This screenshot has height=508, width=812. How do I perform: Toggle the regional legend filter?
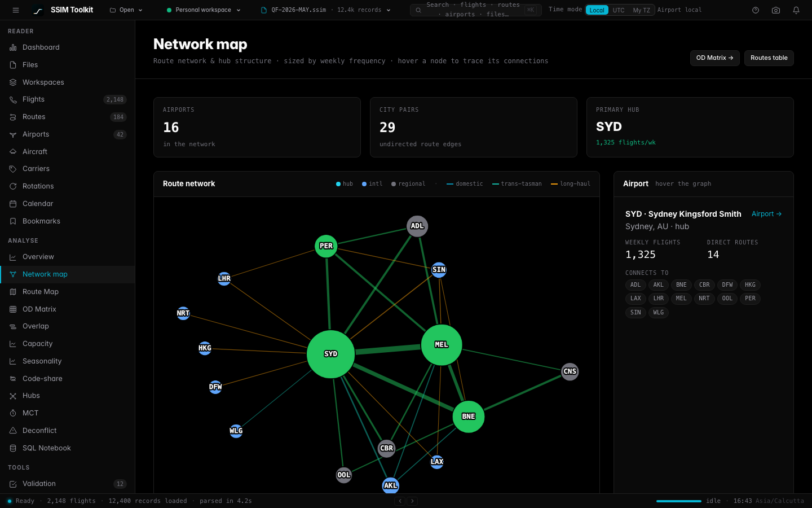(x=408, y=184)
